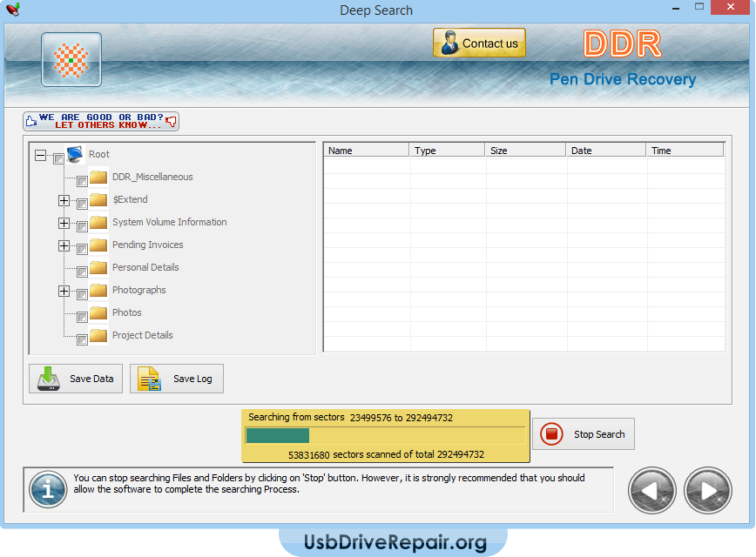
Task: Select the Root label in tree
Action: [x=98, y=154]
